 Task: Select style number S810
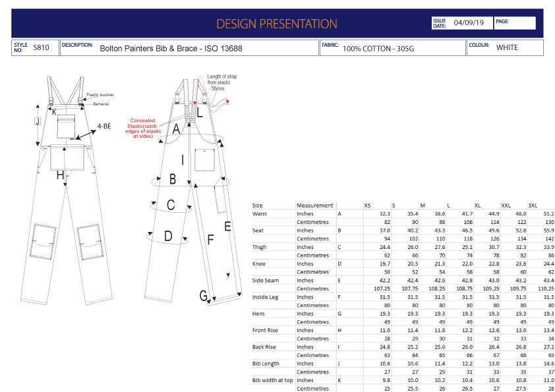coord(41,47)
